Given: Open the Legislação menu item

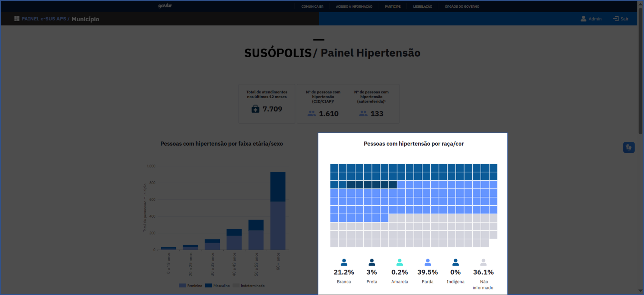Looking at the screenshot, I should tap(422, 6).
